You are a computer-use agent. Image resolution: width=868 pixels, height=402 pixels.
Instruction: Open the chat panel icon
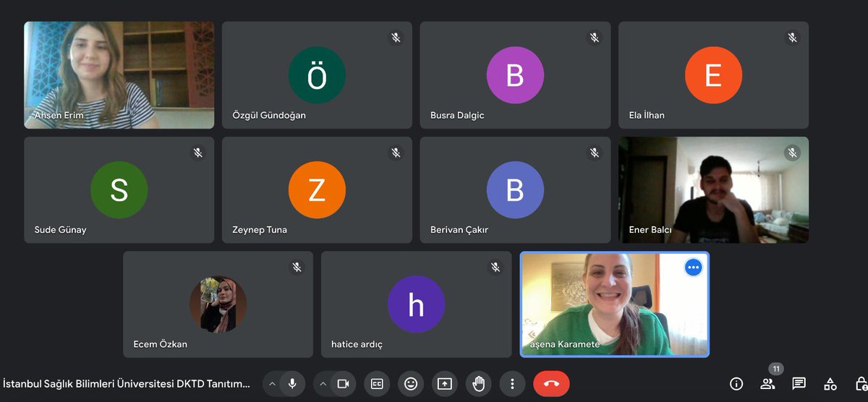tap(799, 384)
